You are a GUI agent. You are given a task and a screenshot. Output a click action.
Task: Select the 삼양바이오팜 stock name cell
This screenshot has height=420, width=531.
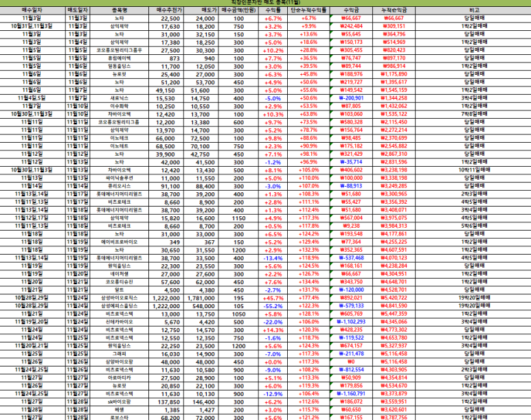(120, 362)
